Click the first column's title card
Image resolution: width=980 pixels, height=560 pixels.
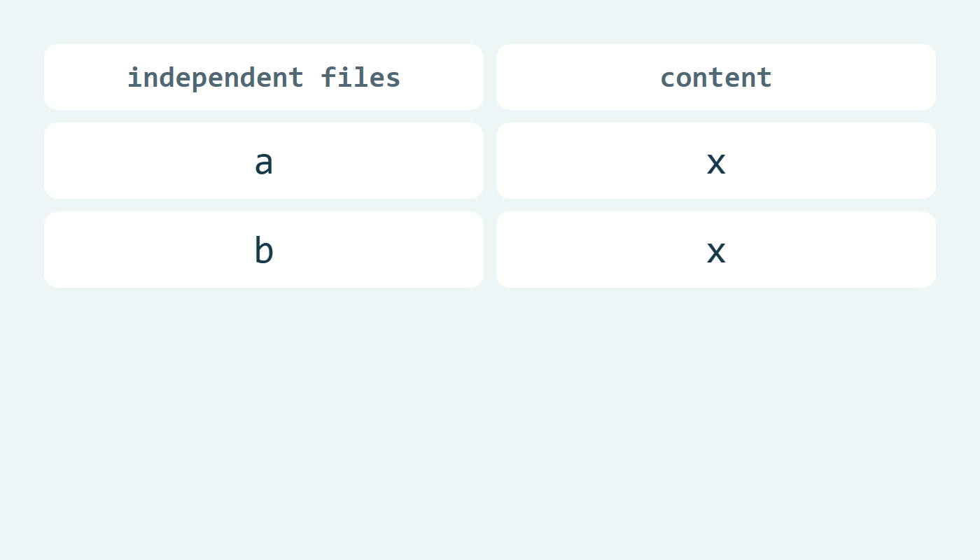(x=264, y=77)
